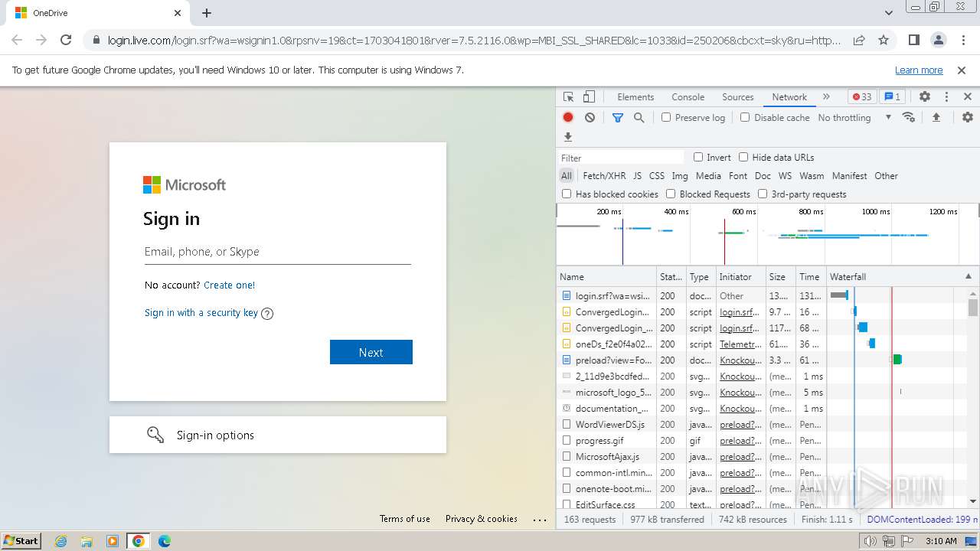The height and width of the screenshot is (551, 980).
Task: Dismiss the Chrome update notification bar
Action: point(962,70)
